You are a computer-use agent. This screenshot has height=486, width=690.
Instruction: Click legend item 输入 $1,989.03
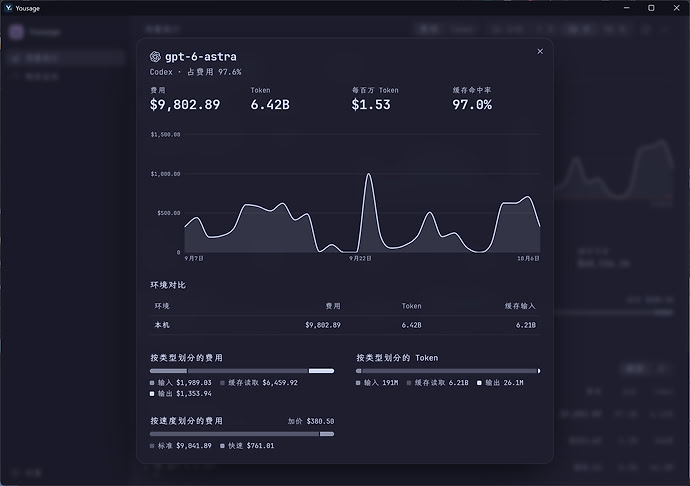coord(180,383)
